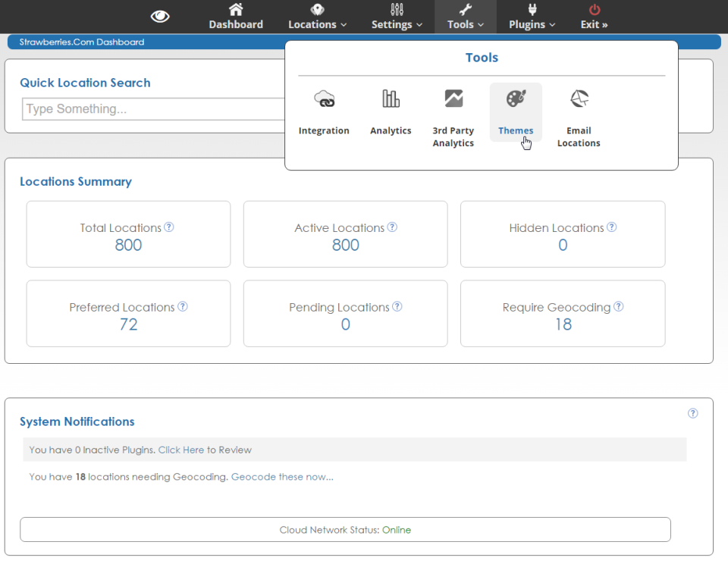Toggle the eye icon in top bar
Viewport: 728px width, 567px height.
click(160, 17)
